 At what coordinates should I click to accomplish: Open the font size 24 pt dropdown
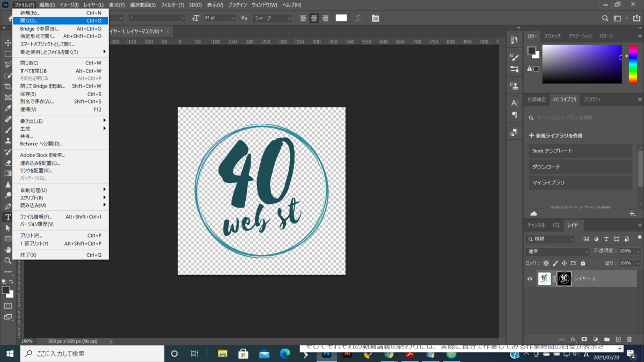(233, 18)
